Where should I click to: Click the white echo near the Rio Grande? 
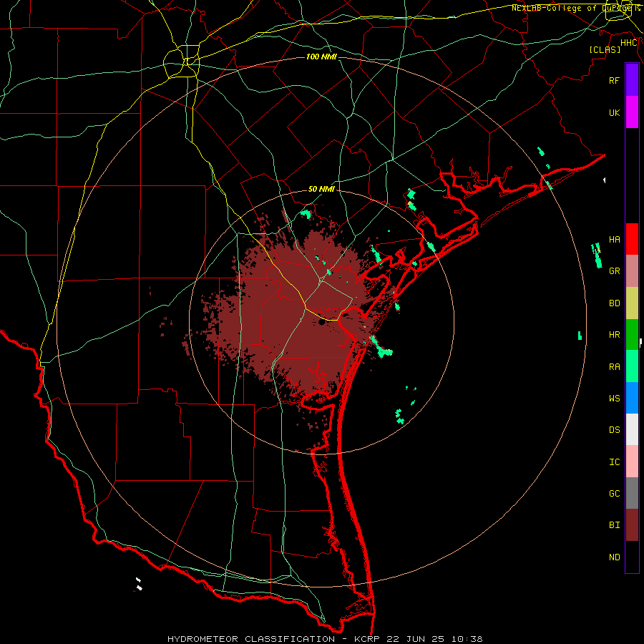pos(139,584)
